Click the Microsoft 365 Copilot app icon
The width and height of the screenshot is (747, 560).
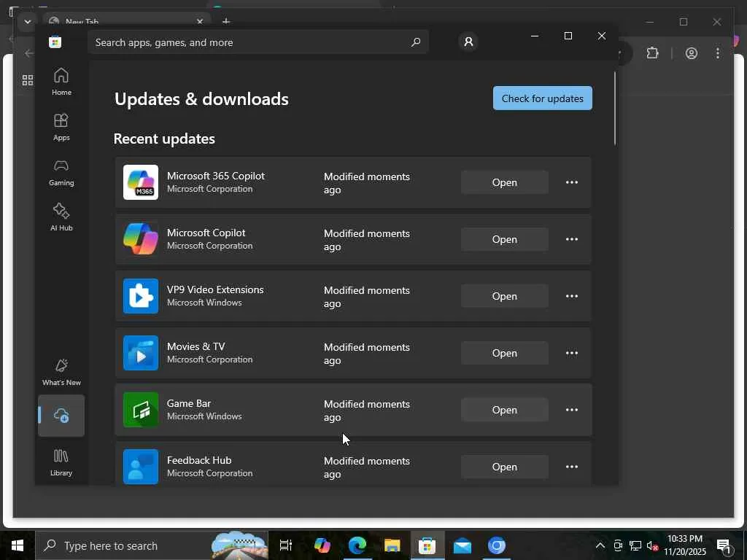[141, 182]
